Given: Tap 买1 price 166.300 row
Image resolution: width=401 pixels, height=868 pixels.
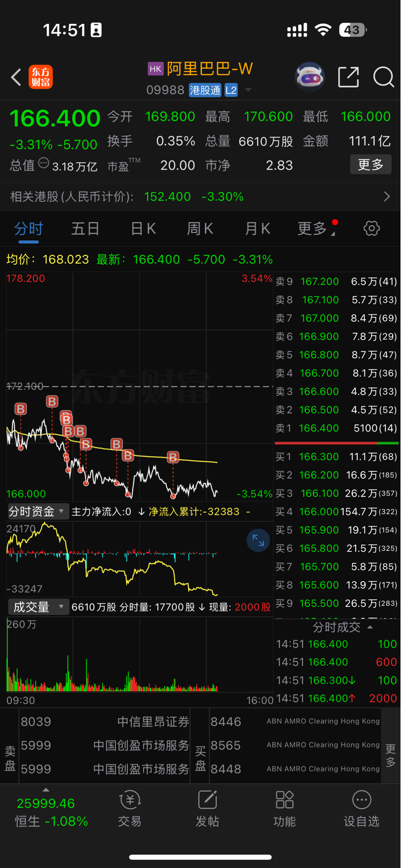Looking at the screenshot, I should (336, 457).
